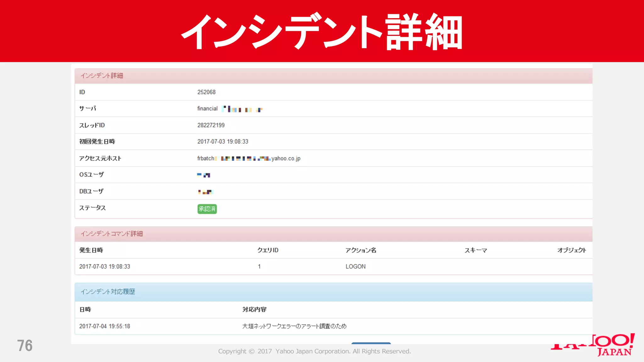Click the slide page number 76
The height and width of the screenshot is (362, 644).
coord(25,345)
